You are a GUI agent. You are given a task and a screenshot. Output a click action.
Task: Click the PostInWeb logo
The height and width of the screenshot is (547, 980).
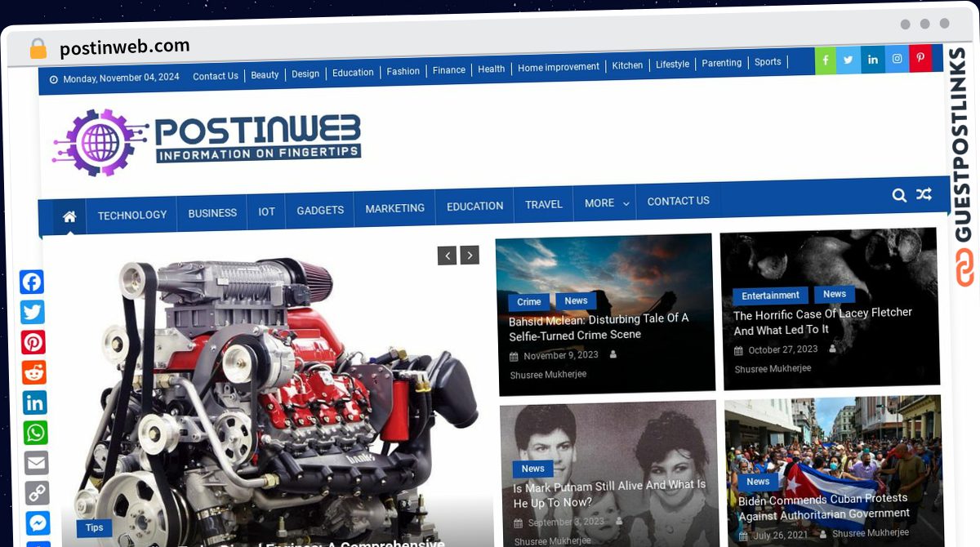[207, 141]
